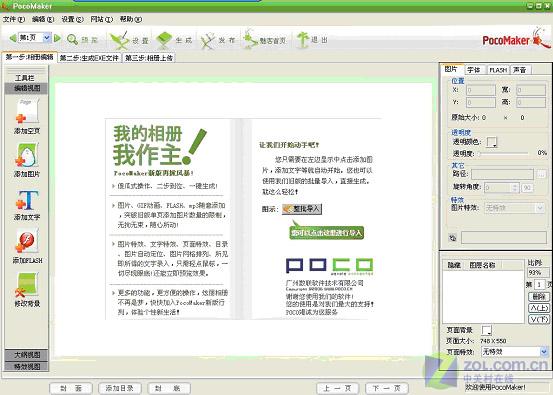Click the PocoMaker logo at top right
Viewport: 553px width, 395px height.
pyautogui.click(x=516, y=39)
